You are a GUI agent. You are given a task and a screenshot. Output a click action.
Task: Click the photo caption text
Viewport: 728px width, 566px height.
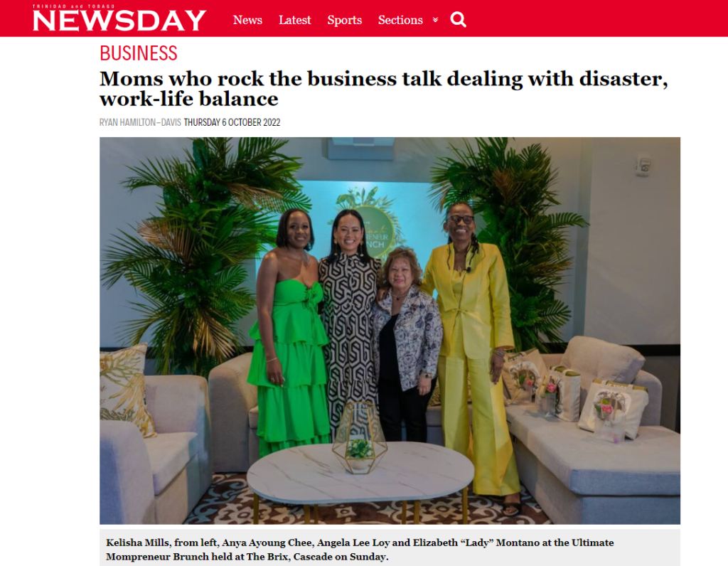tap(360, 549)
